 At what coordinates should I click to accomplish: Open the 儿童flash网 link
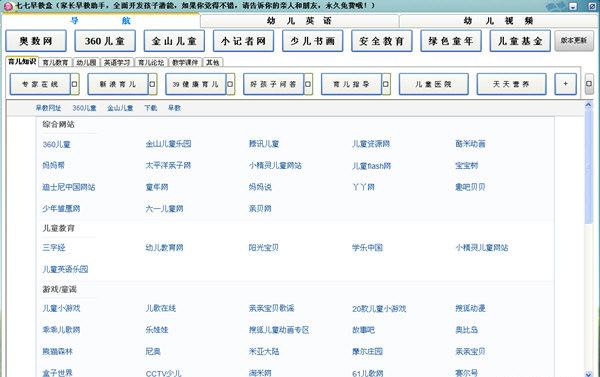[372, 166]
